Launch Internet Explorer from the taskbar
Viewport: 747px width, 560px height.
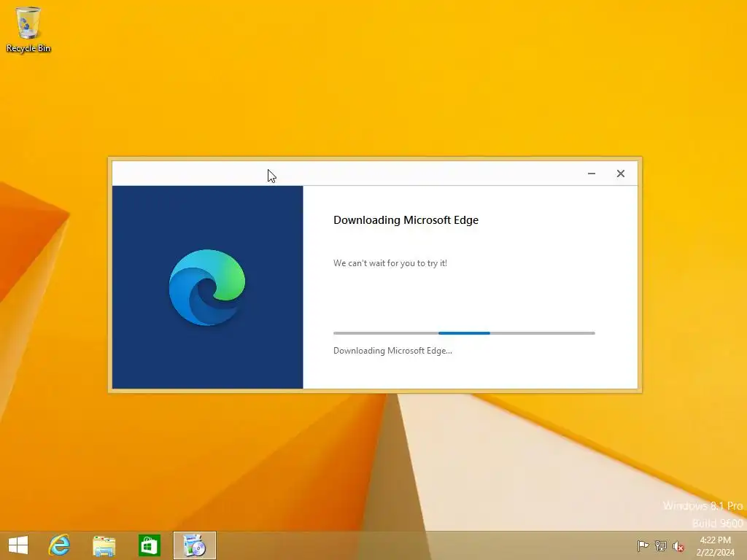60,545
